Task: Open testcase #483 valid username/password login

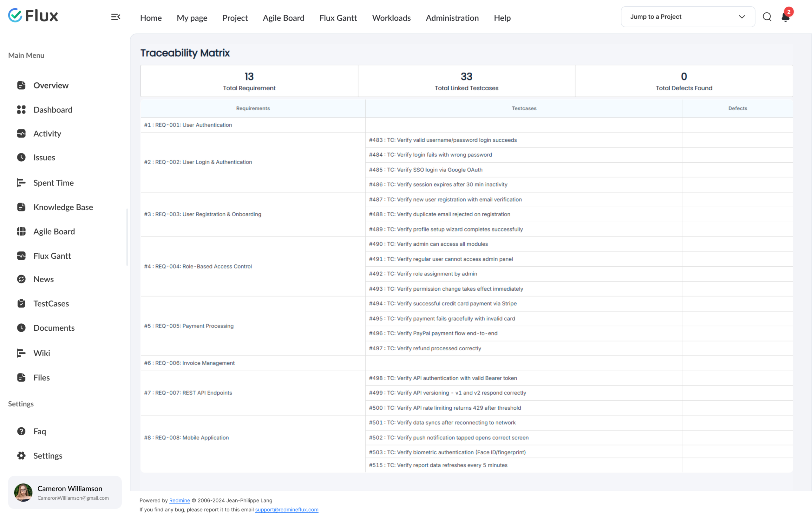Action: coord(443,140)
